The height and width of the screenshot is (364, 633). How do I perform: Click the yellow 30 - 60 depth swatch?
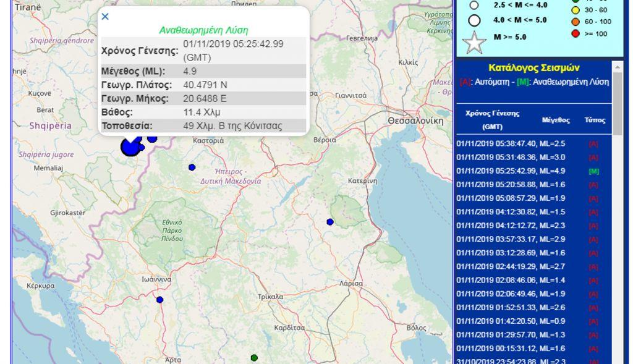click(576, 11)
